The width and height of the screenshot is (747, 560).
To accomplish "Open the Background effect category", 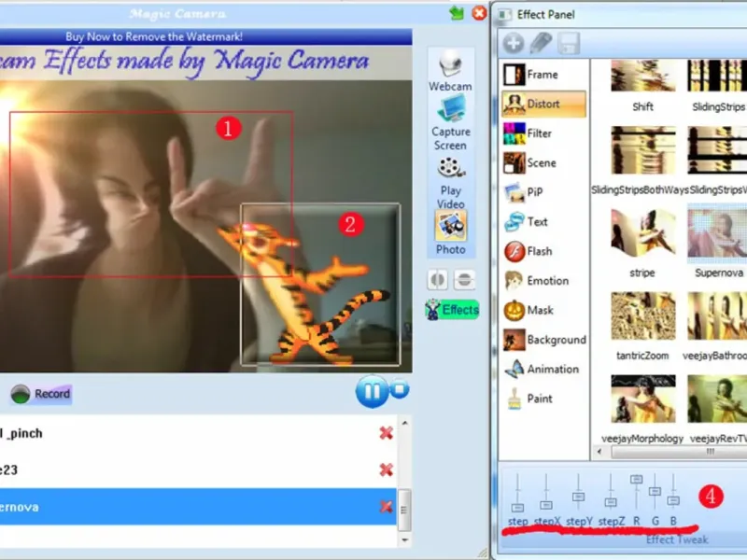I will [x=543, y=340].
